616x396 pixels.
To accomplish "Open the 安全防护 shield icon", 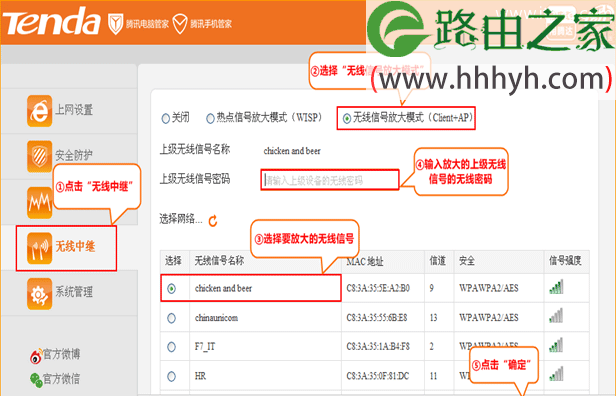I will (39, 156).
